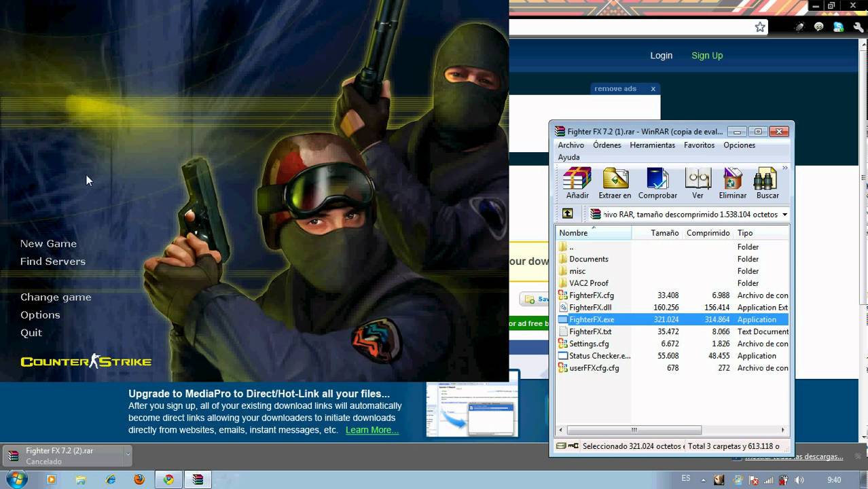Click the Comprobar archive test icon
The image size is (868, 489).
[x=657, y=183]
